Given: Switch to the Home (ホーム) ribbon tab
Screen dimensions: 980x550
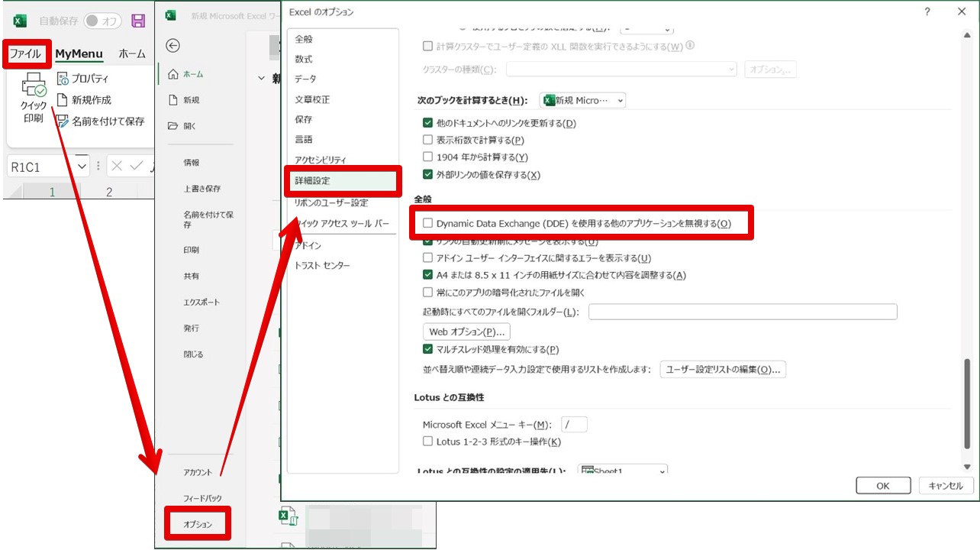Looking at the screenshot, I should (x=132, y=53).
